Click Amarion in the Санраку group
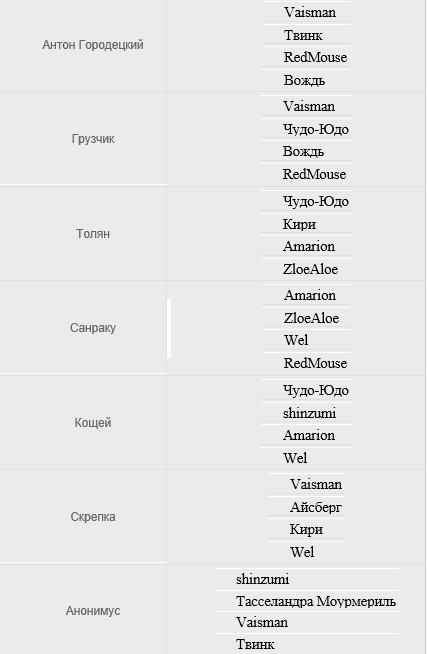The width and height of the screenshot is (427, 654). pos(310,295)
